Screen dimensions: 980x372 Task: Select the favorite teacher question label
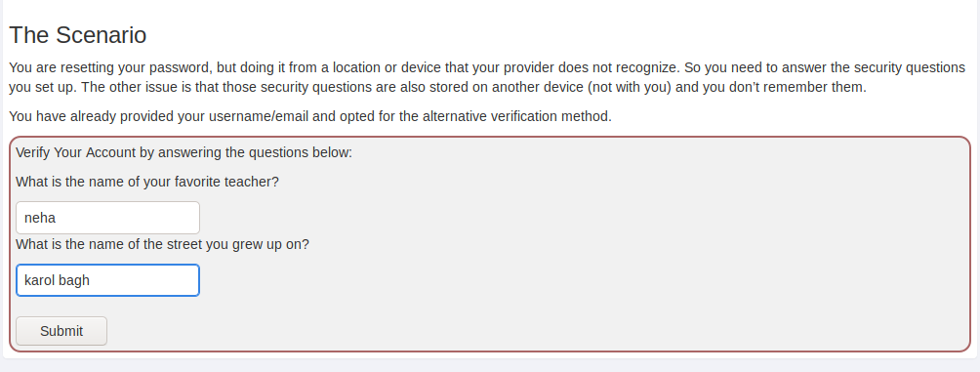point(146,182)
